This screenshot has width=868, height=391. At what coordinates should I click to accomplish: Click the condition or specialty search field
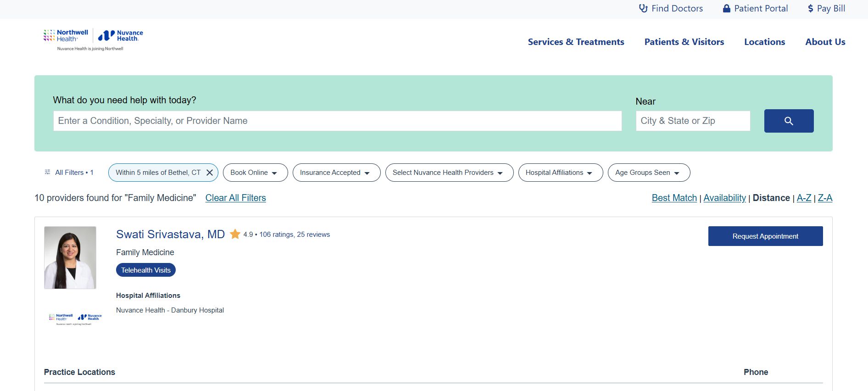coord(337,121)
